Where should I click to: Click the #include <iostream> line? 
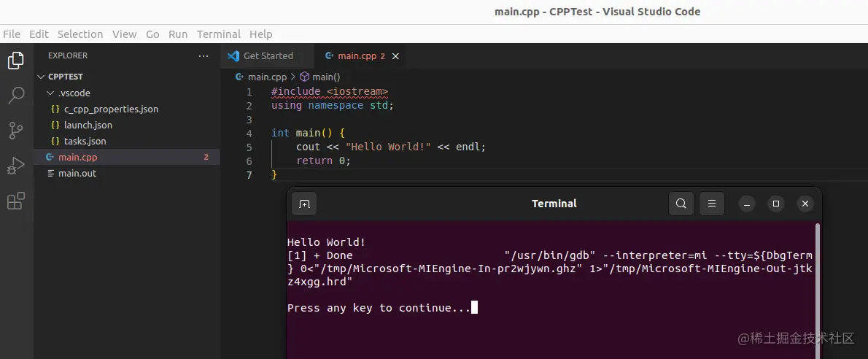click(x=330, y=91)
